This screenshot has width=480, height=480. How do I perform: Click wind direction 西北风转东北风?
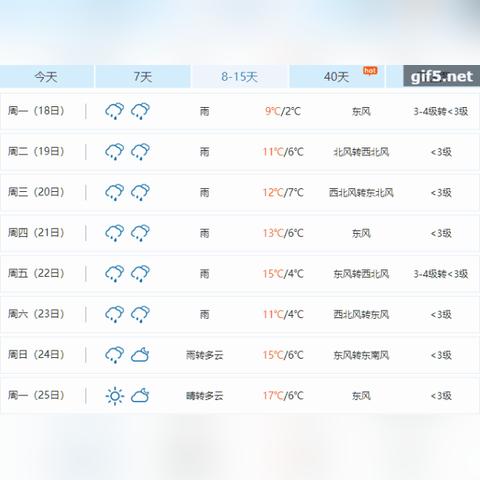tap(361, 193)
